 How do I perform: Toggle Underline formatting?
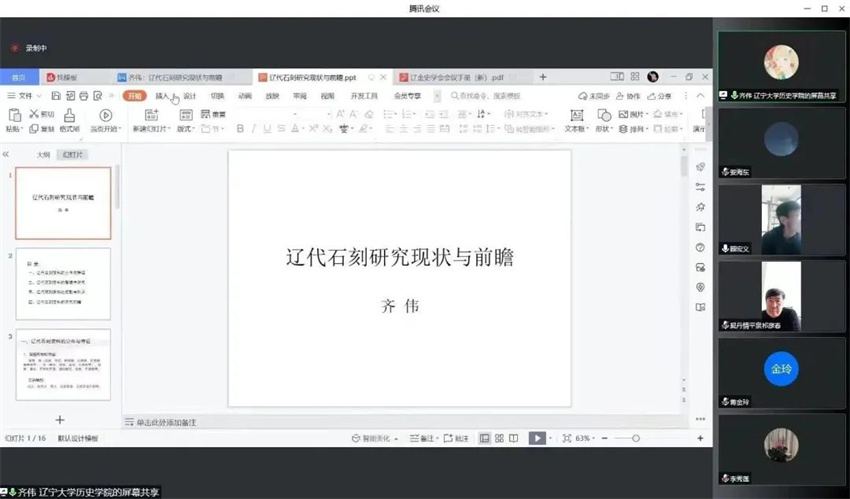[x=267, y=128]
